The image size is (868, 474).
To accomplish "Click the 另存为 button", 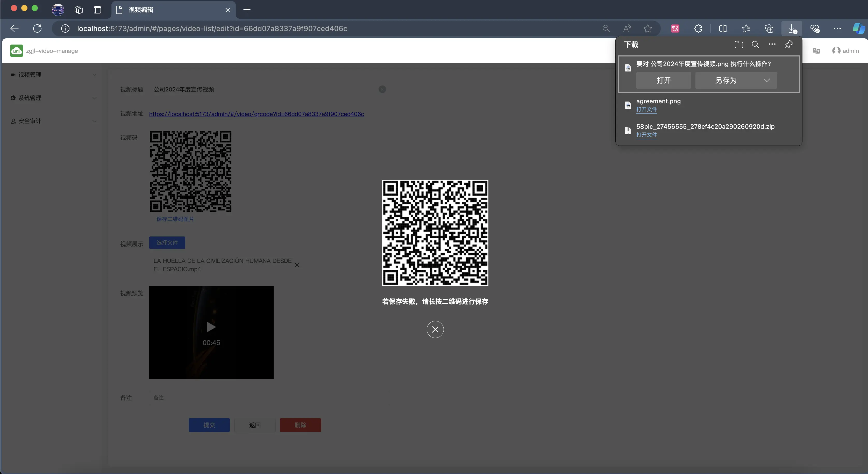I will coord(726,80).
